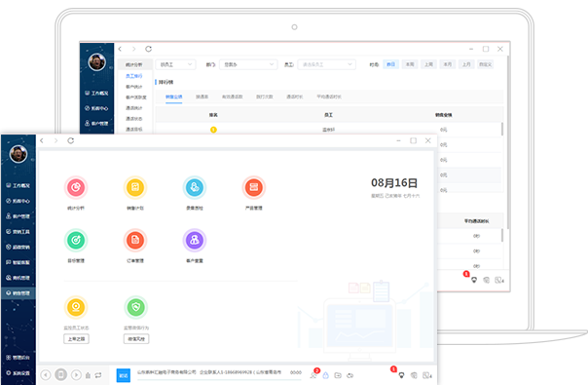Open the green shield WeChat-monitoring icon
Screen dimensions: 588x385
(x=135, y=307)
